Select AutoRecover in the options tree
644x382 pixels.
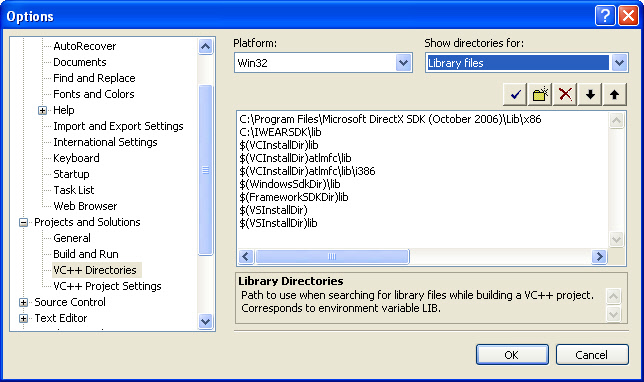coord(85,46)
